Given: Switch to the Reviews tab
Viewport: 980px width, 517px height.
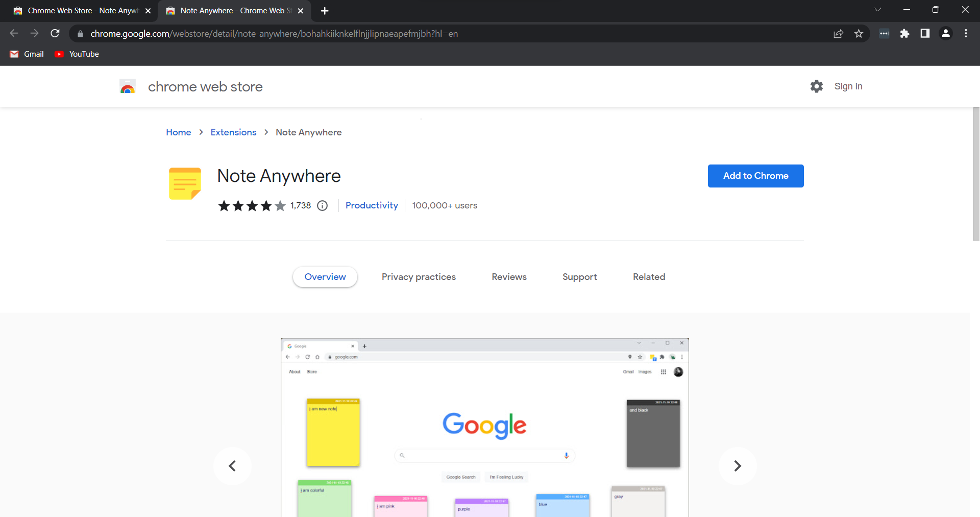Looking at the screenshot, I should tap(509, 276).
